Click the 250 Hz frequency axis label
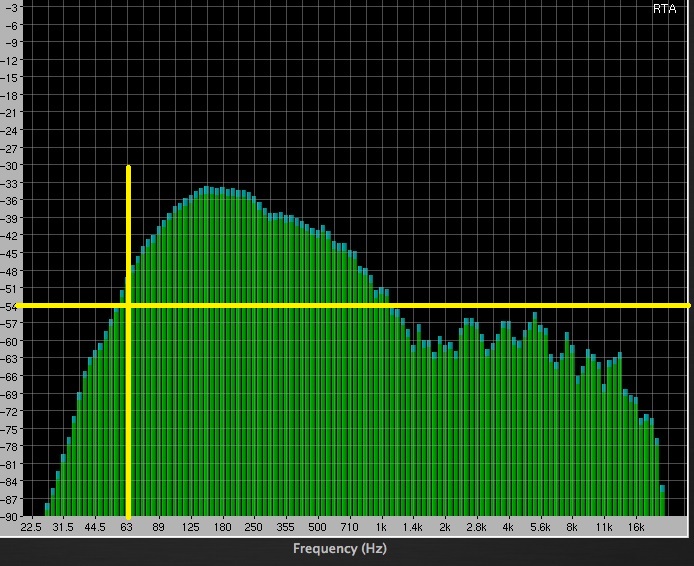694x566 pixels. [x=253, y=526]
